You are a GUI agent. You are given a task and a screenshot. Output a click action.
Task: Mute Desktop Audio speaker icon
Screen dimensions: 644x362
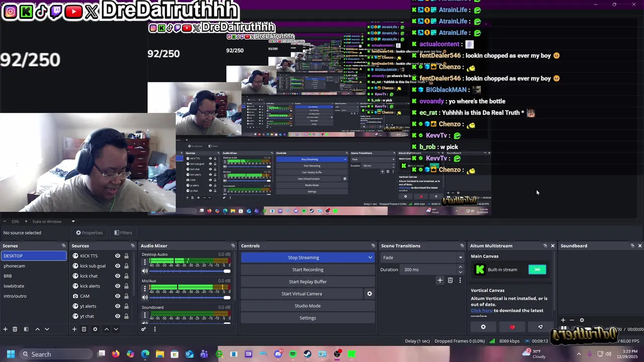tap(145, 271)
